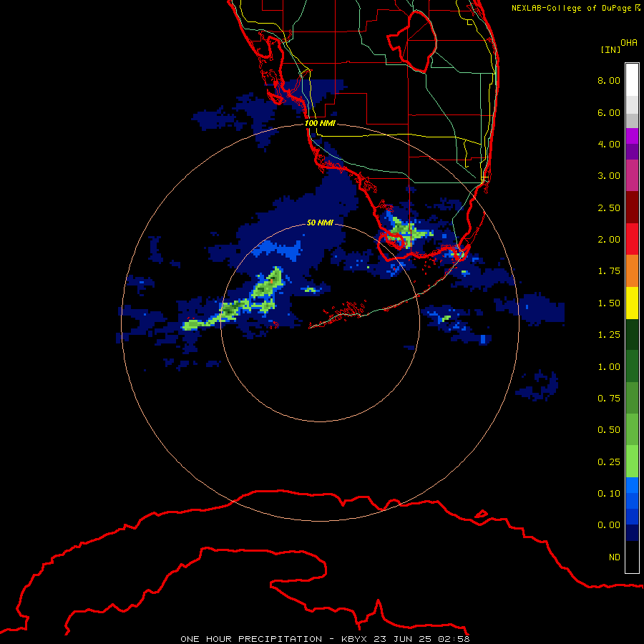Screen dimensions: 644x644
Task: Choose the bright red 2.00 legend swatch
Action: click(632, 239)
